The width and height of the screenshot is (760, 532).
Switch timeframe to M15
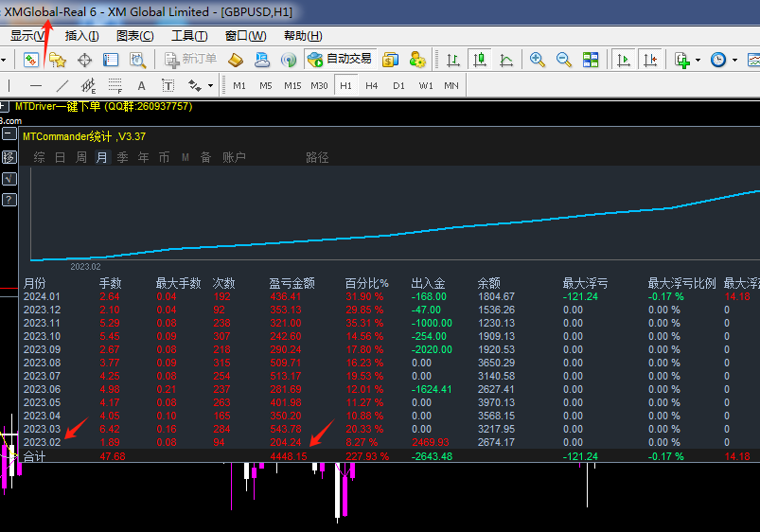click(292, 86)
